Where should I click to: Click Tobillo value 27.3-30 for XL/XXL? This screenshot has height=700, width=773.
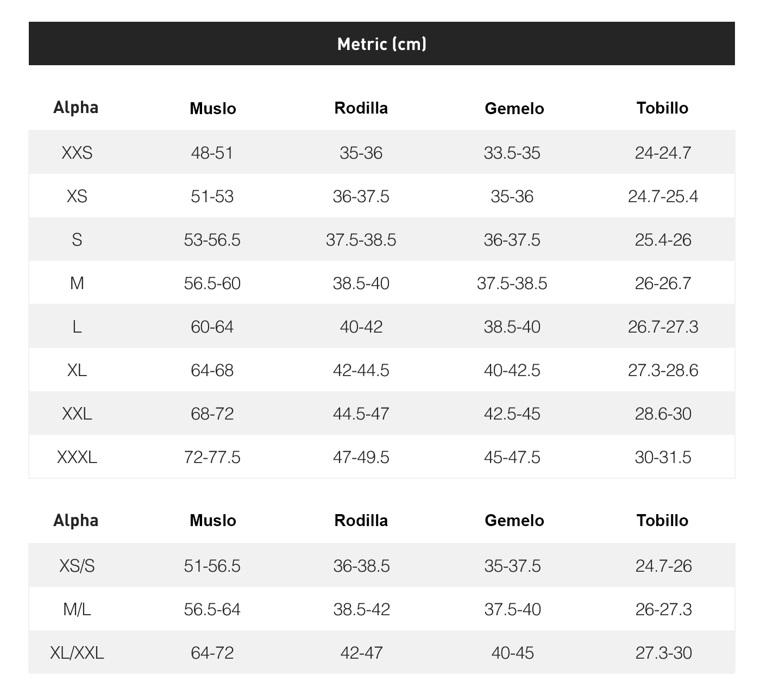point(664,653)
